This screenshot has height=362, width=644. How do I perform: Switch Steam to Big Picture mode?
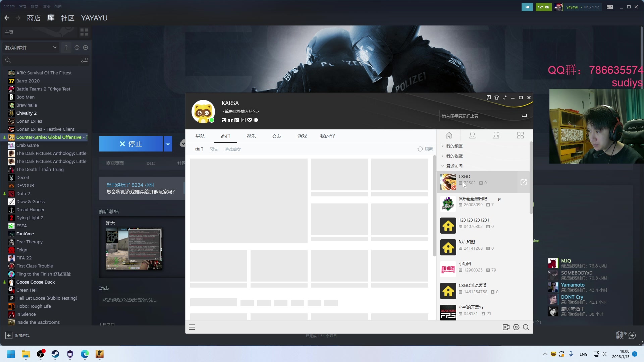tap(610, 7)
